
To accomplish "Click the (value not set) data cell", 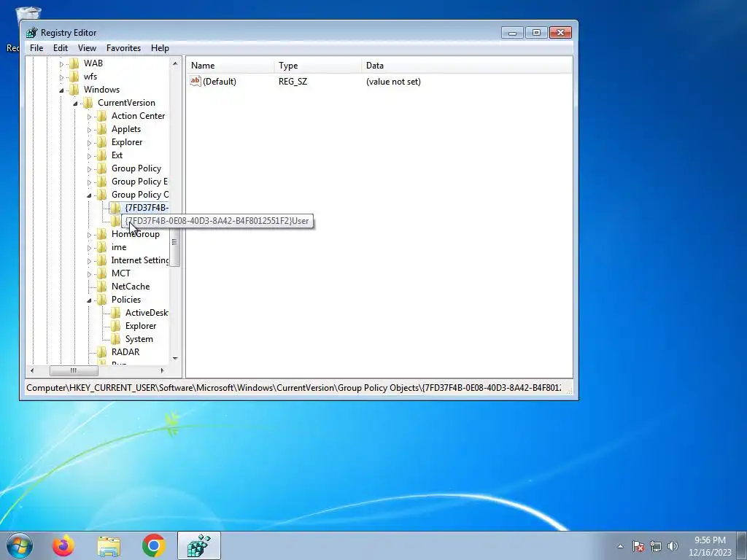I will (x=393, y=82).
